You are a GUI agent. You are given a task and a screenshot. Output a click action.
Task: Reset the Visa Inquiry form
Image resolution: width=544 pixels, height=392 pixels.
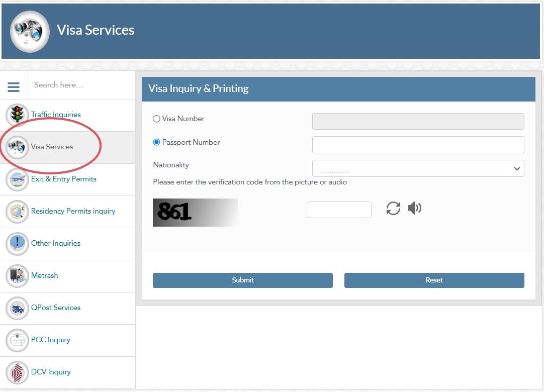tap(433, 280)
